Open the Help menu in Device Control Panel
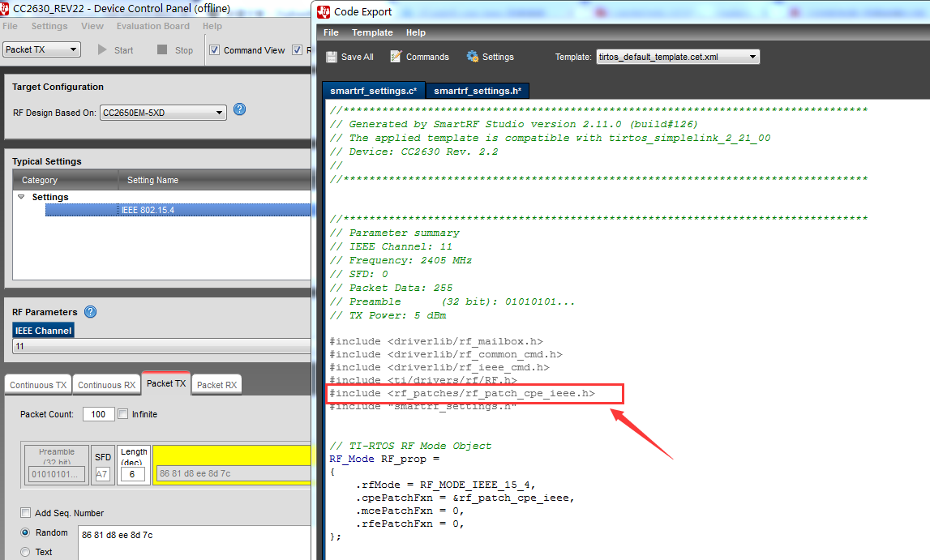This screenshot has width=930, height=560. pos(212,26)
